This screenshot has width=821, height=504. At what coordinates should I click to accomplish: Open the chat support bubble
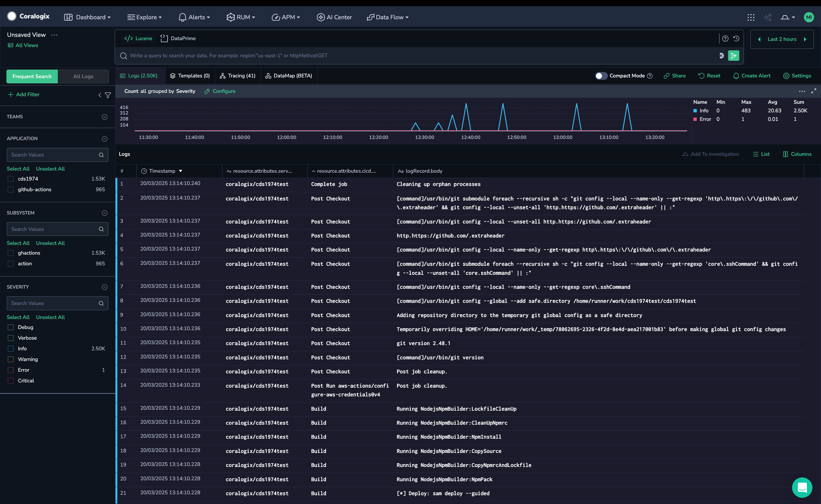click(802, 487)
